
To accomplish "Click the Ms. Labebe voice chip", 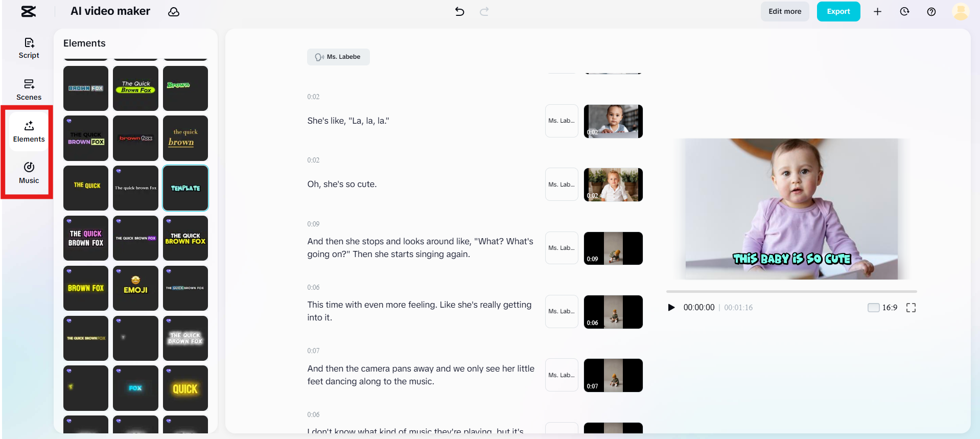I will tap(338, 57).
